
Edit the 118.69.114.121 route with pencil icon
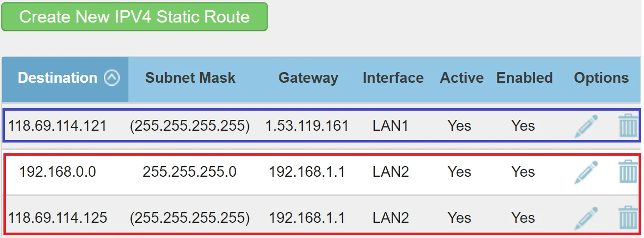586,126
